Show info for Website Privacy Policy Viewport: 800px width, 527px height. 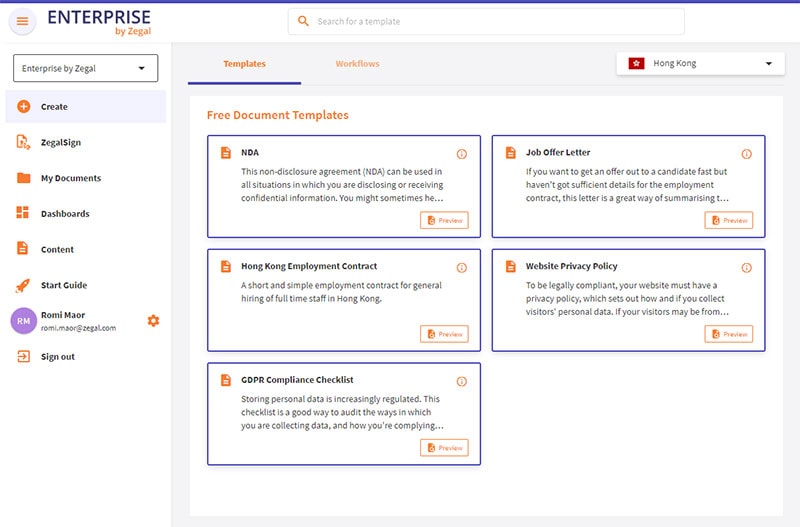click(x=746, y=268)
